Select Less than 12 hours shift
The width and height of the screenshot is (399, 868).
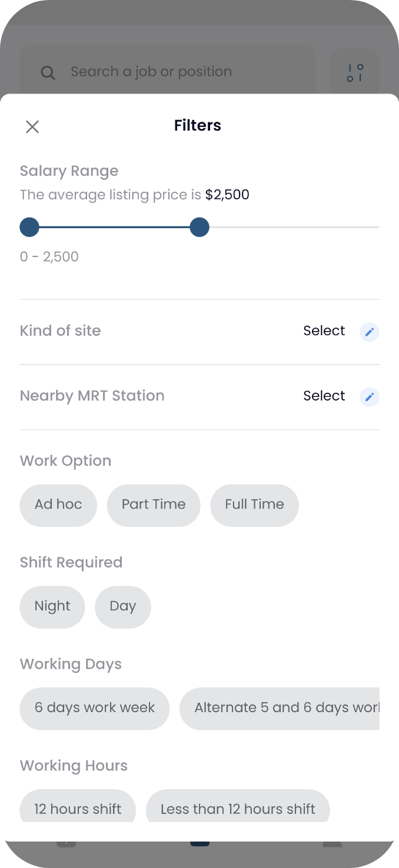click(x=238, y=809)
